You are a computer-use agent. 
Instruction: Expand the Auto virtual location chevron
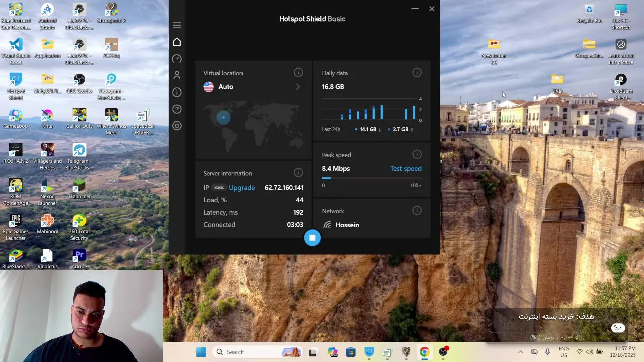[298, 87]
